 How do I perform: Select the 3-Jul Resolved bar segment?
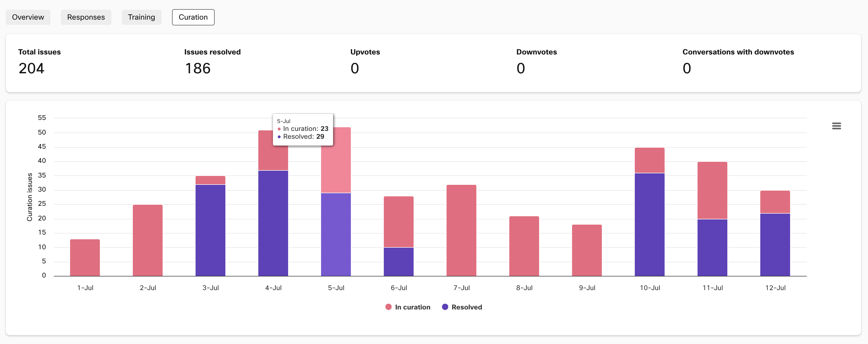tap(210, 230)
